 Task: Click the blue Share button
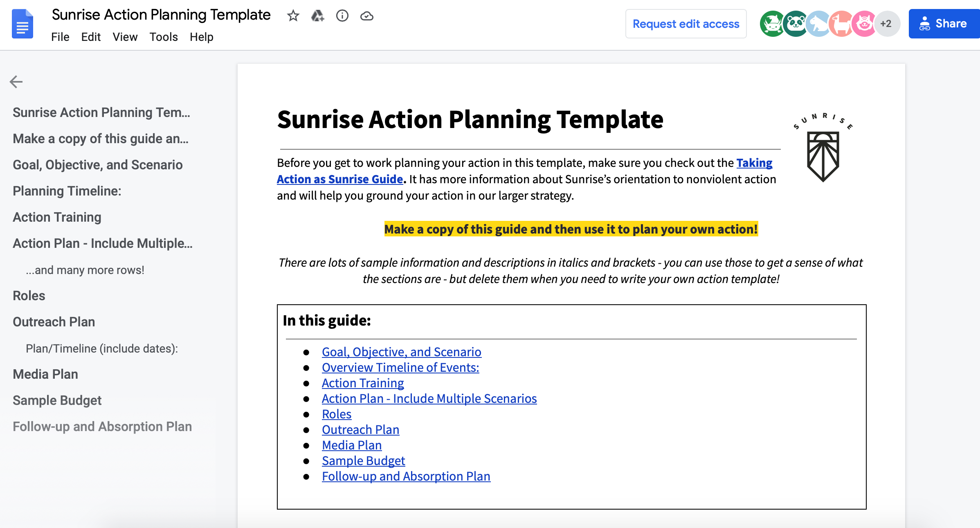[x=944, y=24]
